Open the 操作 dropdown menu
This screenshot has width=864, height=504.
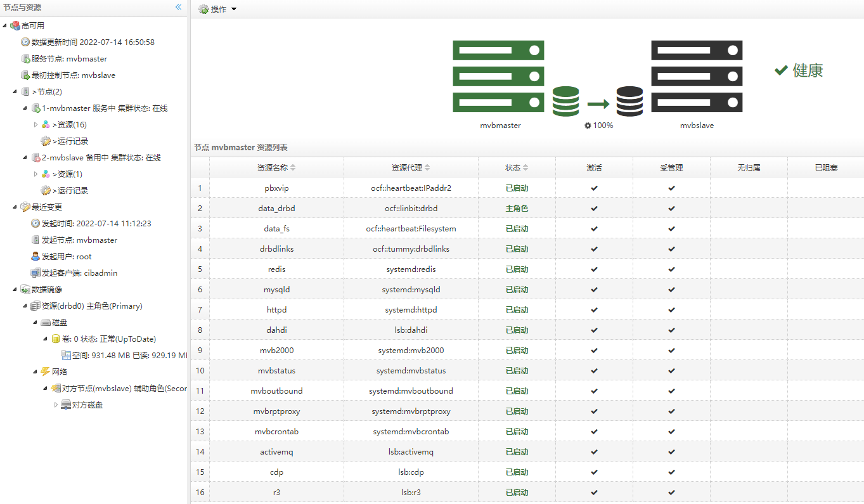pos(218,9)
